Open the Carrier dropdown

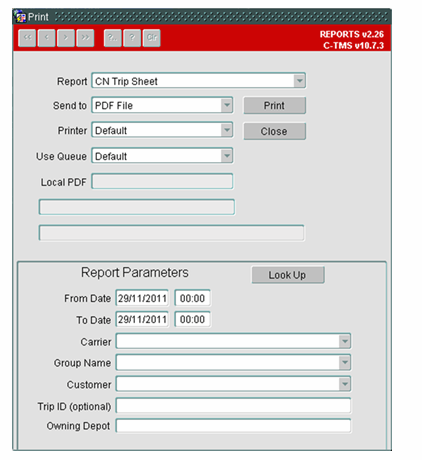(344, 341)
